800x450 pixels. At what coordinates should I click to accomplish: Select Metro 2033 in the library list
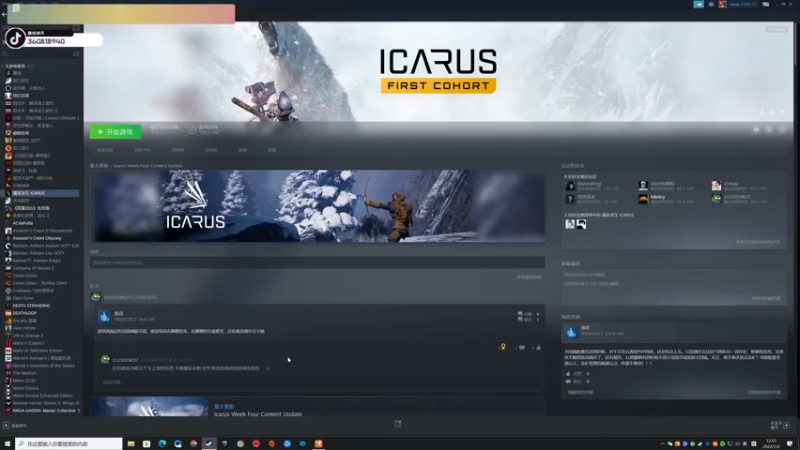point(24,381)
